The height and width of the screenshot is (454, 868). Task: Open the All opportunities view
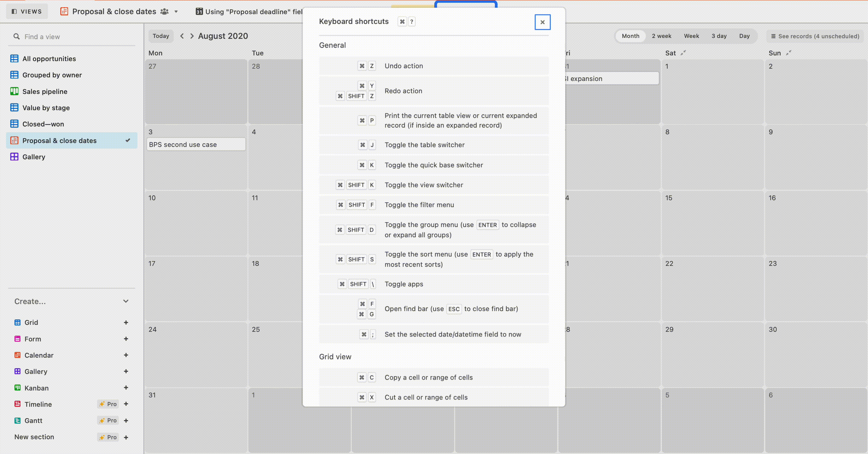(72, 59)
